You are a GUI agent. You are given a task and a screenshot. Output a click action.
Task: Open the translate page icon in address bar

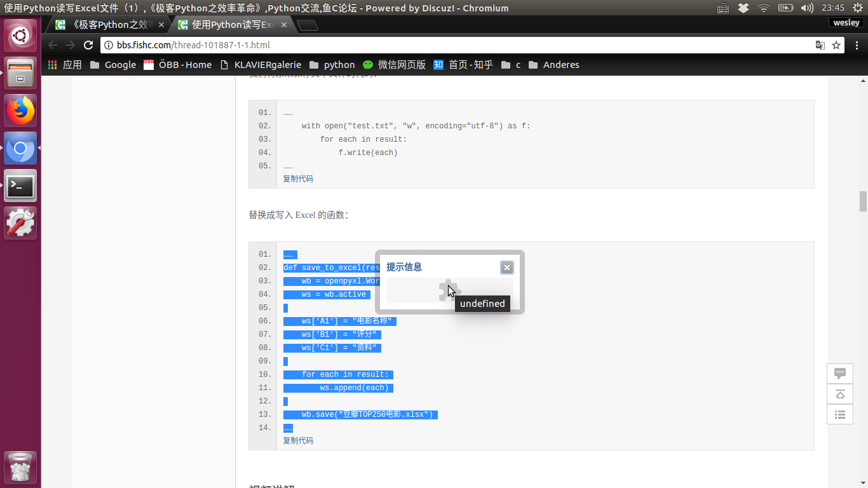point(820,45)
